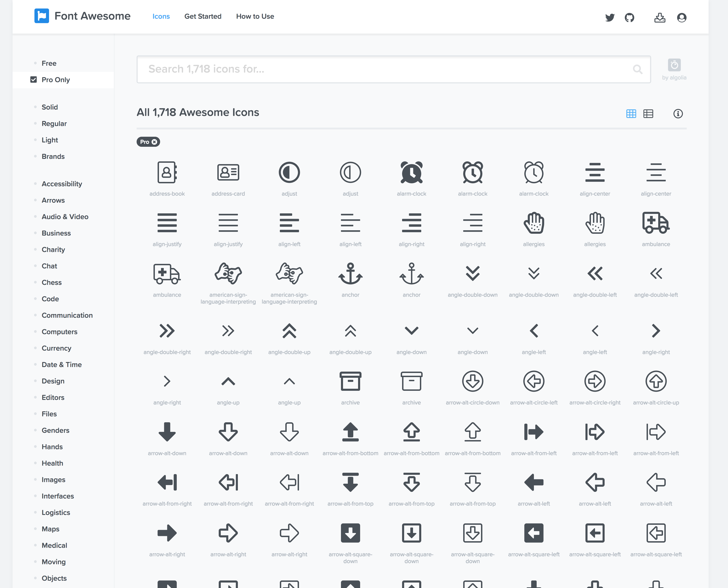The image size is (728, 588).
Task: Toggle the Solid style filter
Action: click(x=49, y=107)
